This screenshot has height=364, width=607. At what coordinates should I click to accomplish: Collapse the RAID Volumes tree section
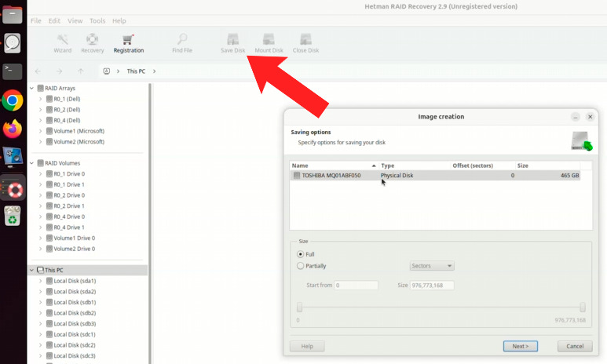pyautogui.click(x=31, y=163)
